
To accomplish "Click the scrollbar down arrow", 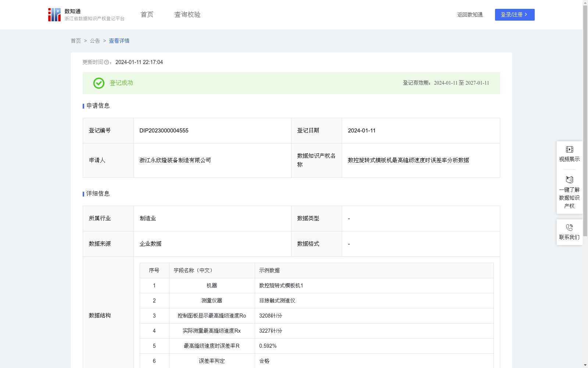I will pyautogui.click(x=585, y=365).
